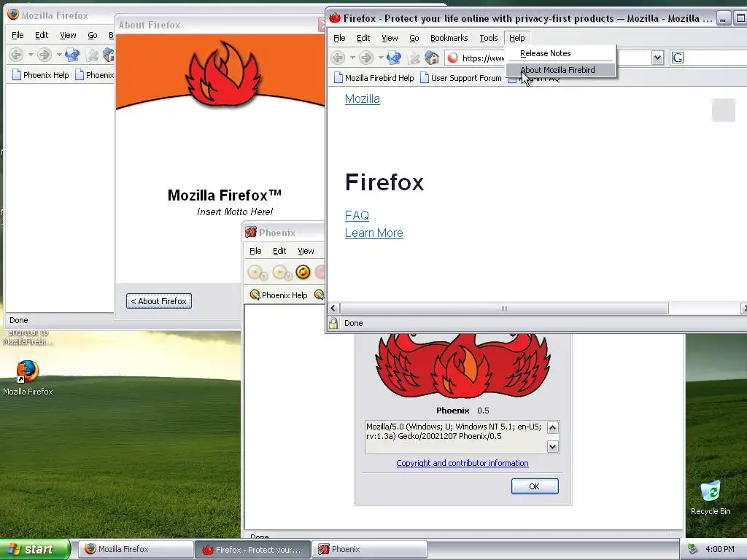Screen dimensions: 747x560
Task: Select Release Notes in Help menu
Action: pos(545,53)
